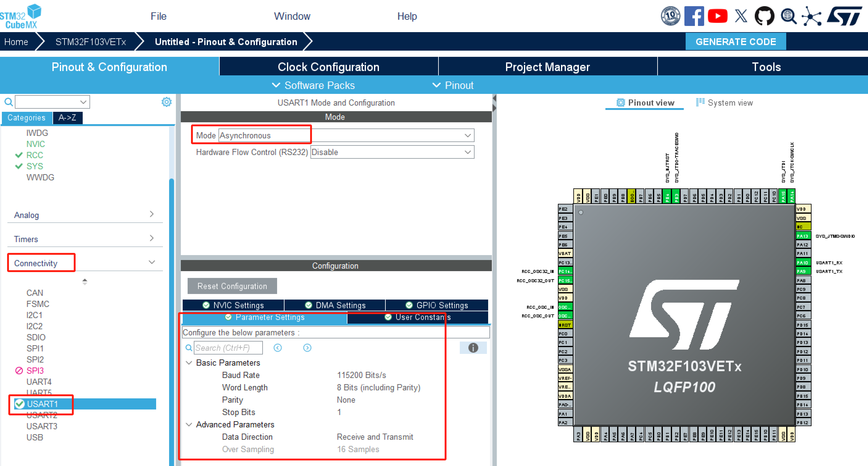This screenshot has height=466, width=868.
Task: Click green PA9 USART1_TX pin
Action: tap(803, 271)
